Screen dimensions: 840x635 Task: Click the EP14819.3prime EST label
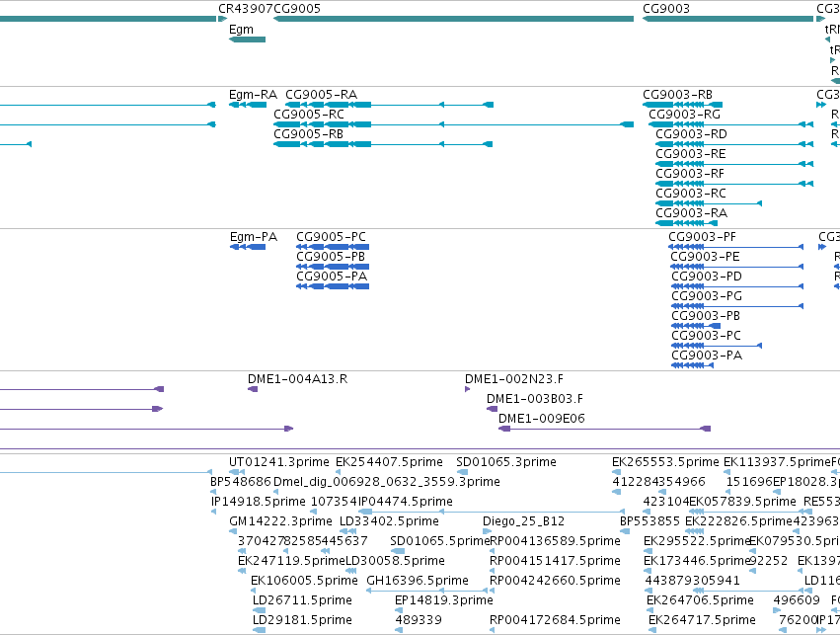pos(444,600)
